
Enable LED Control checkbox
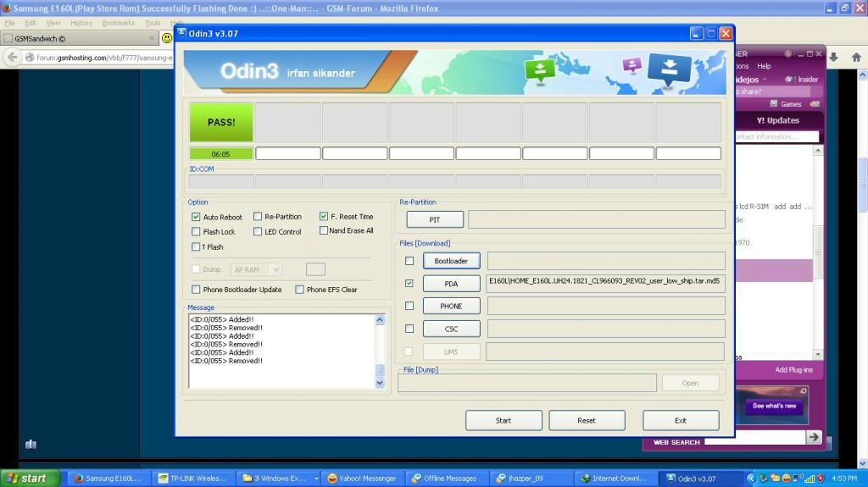click(258, 231)
